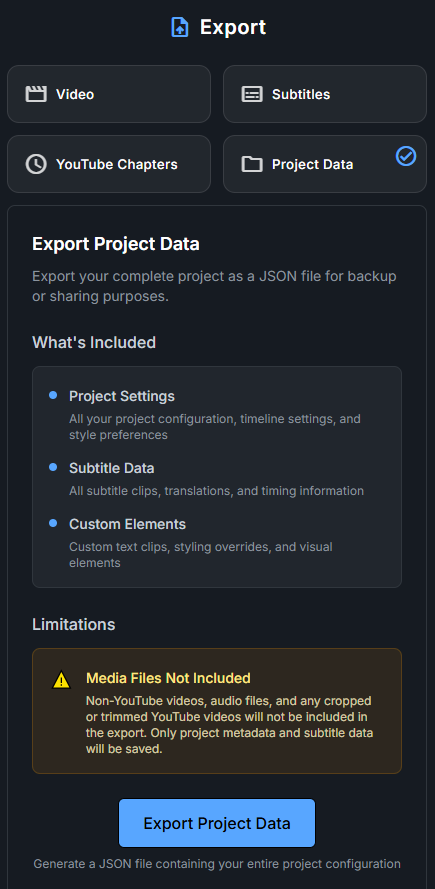
Task: Click the blue bullet beside Subtitle Data
Action: (x=53, y=467)
